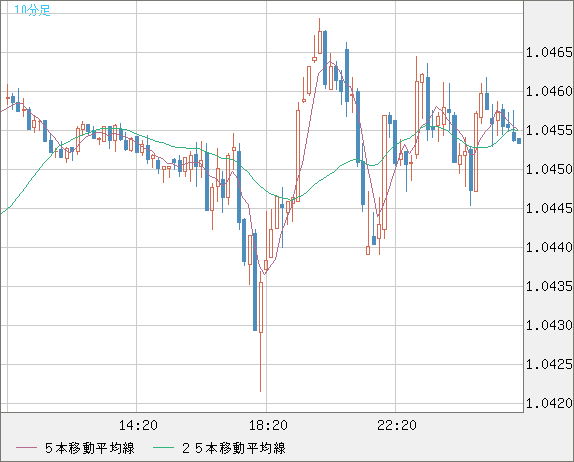Click the 5本移動平均線 legend label
The image size is (574, 462).
[90, 448]
